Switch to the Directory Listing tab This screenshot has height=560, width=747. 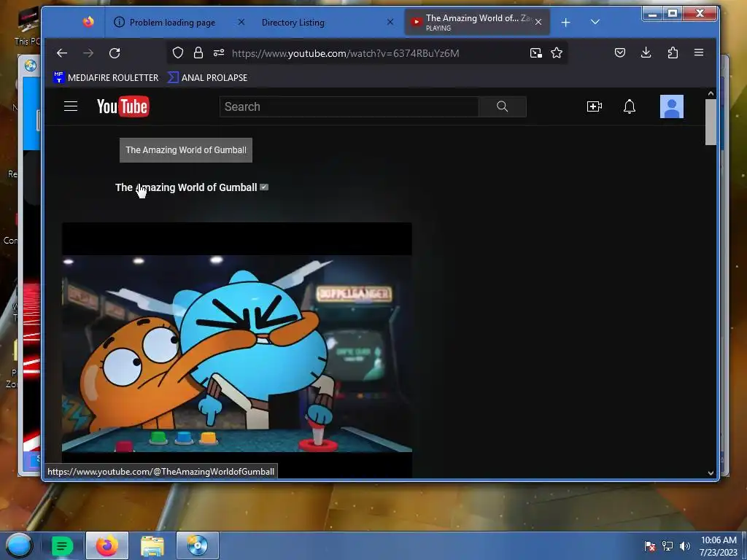293,23
